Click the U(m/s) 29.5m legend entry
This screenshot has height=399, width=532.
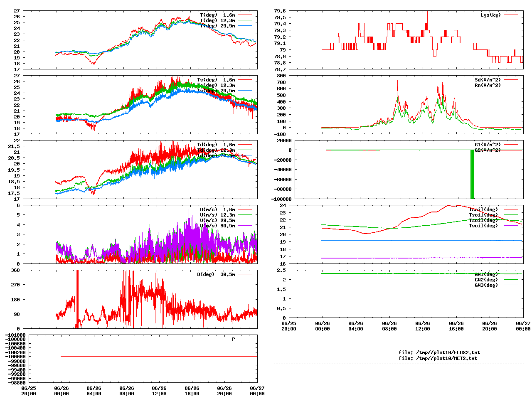click(217, 220)
